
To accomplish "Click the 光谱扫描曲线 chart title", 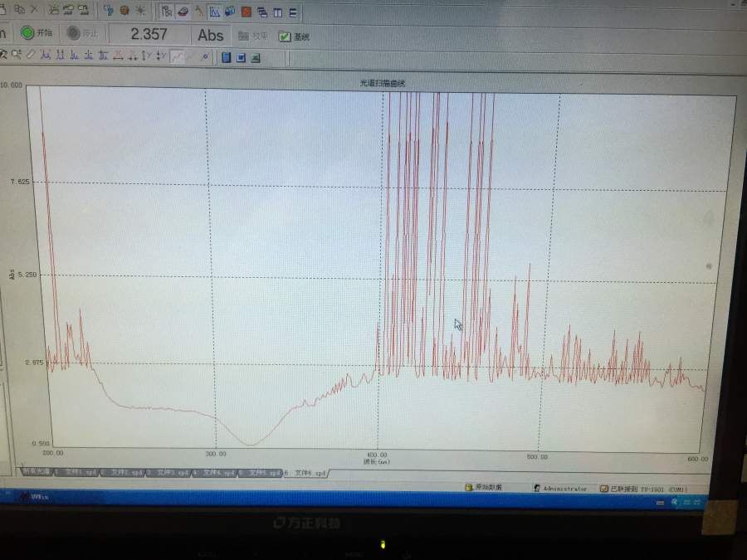I will tap(382, 83).
